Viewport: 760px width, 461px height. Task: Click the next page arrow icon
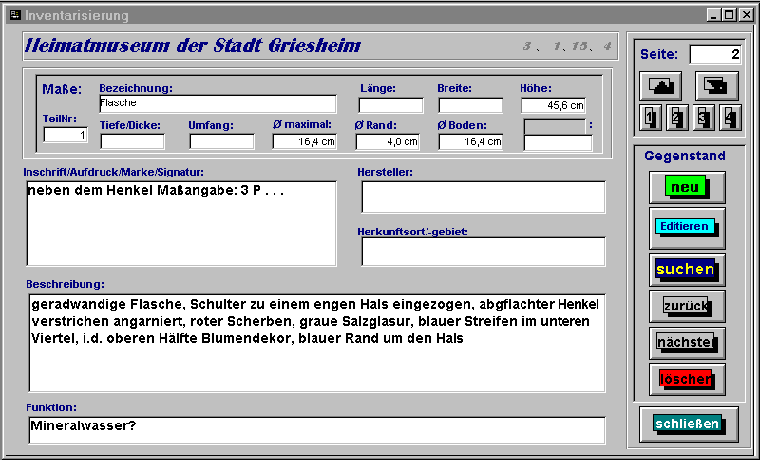coord(716,85)
